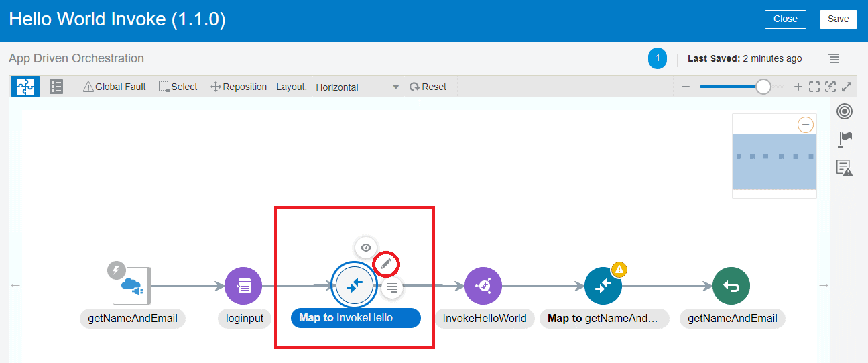868x363 pixels.
Task: Open the errors document warning icon
Action: pyautogui.click(x=845, y=168)
